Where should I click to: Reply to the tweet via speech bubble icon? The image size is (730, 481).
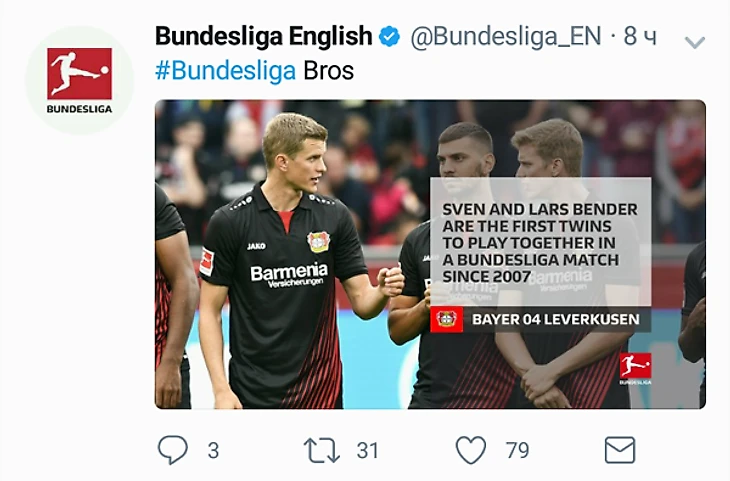coord(173,450)
